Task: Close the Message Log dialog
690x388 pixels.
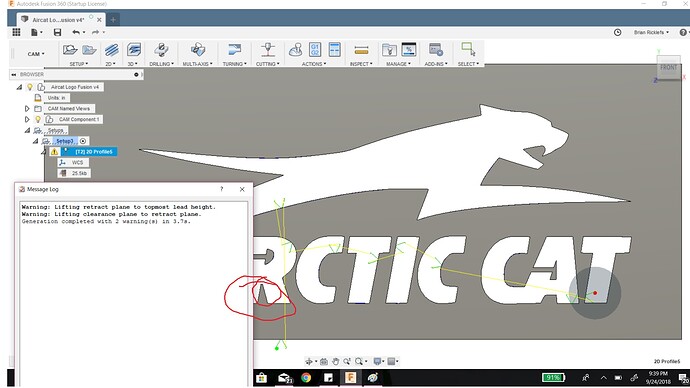Action: pyautogui.click(x=242, y=189)
